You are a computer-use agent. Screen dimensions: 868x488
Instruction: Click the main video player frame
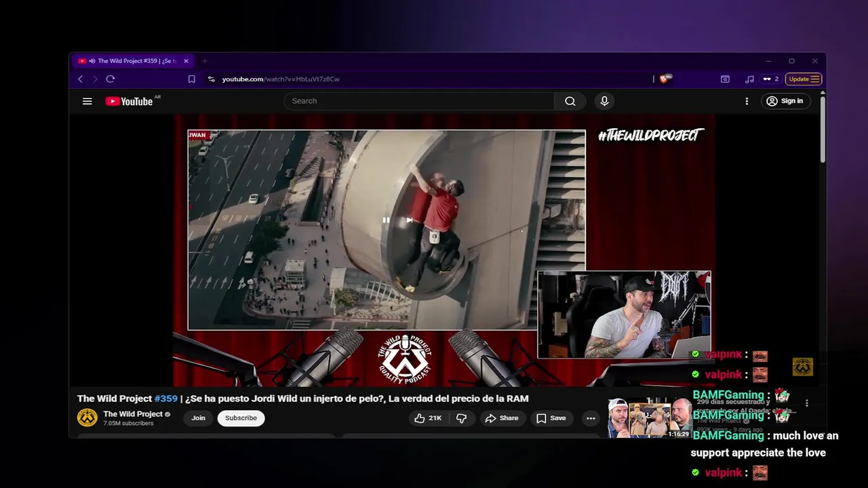[x=443, y=250]
